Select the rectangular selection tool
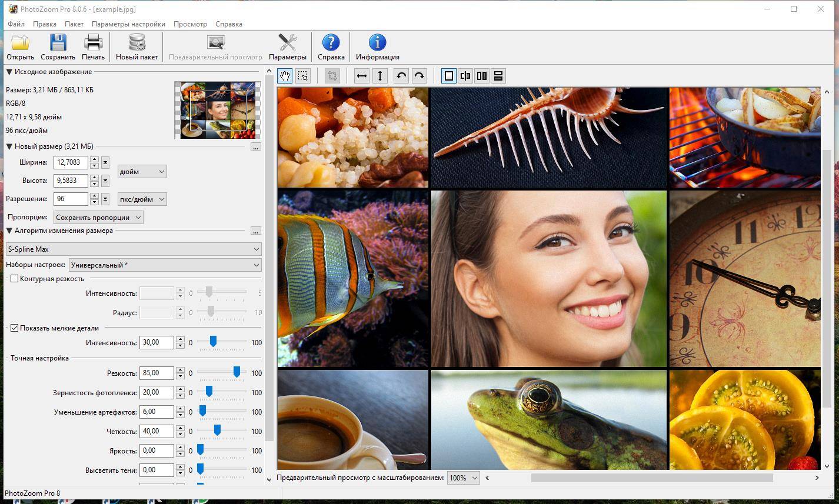This screenshot has width=839, height=504. pyautogui.click(x=302, y=76)
